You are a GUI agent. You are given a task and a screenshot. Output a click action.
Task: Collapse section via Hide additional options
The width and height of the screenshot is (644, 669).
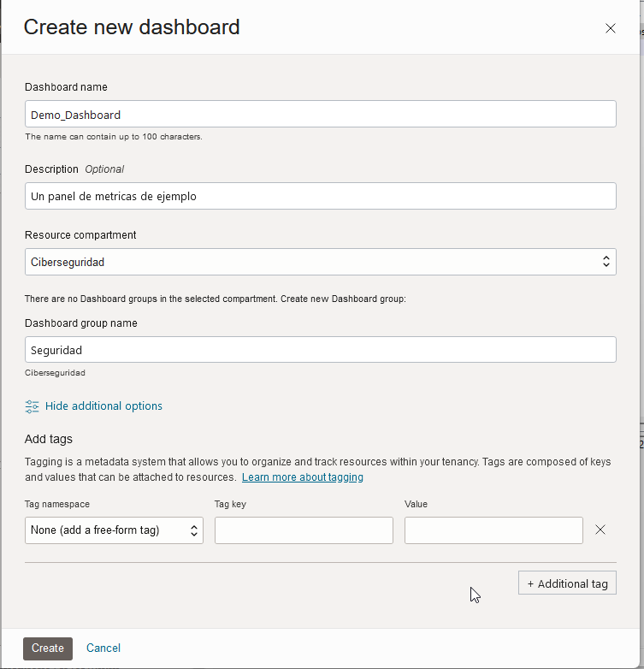(x=103, y=406)
